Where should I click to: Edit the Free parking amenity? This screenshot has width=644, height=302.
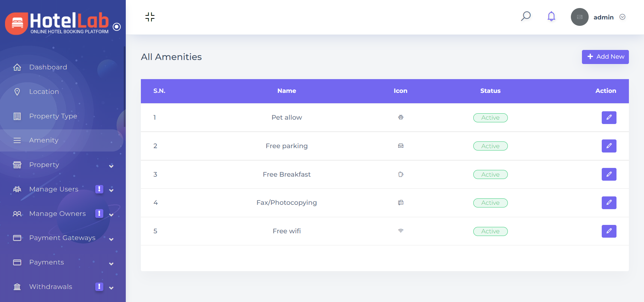click(x=609, y=146)
